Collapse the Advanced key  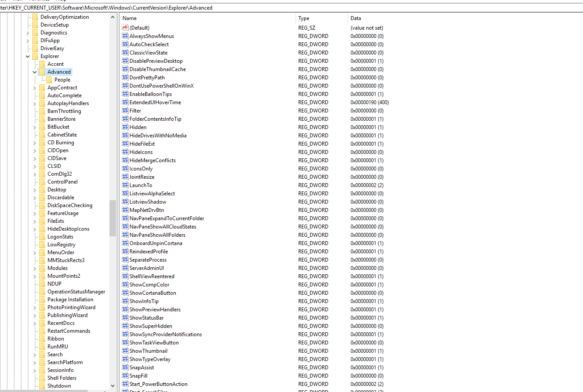tap(35, 72)
